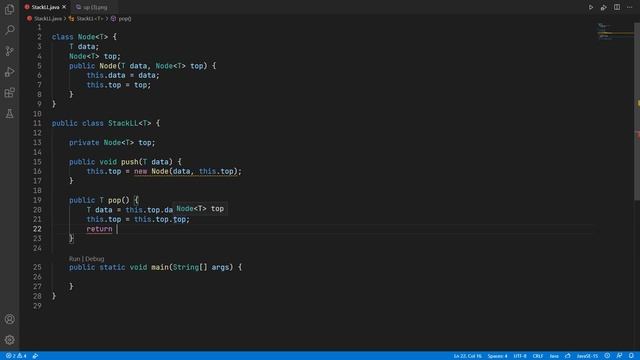Open the Accounts menu icon

click(x=9, y=319)
